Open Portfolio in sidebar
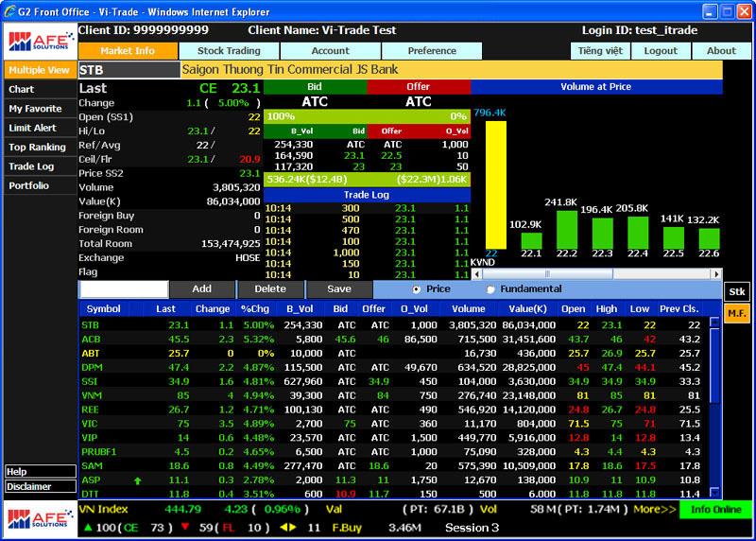 [40, 185]
